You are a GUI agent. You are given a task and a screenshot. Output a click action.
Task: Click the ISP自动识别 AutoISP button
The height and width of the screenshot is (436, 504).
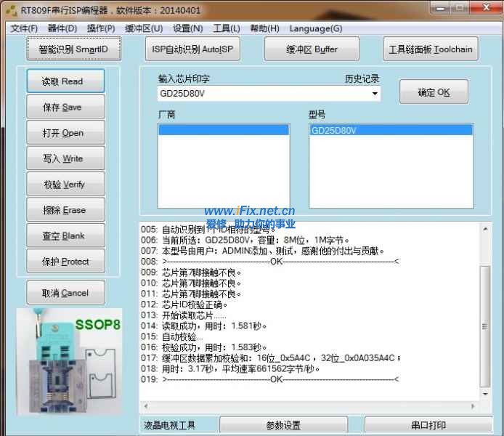[192, 49]
